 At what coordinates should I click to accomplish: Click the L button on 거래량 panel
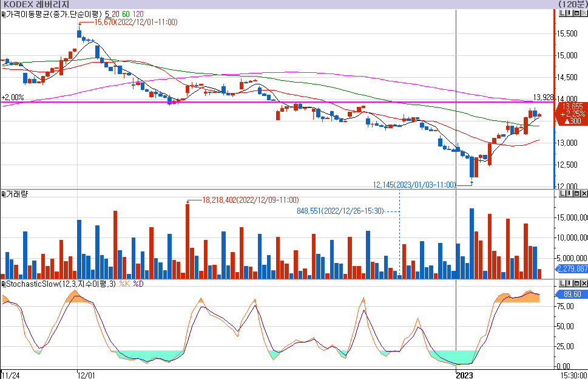pos(562,194)
